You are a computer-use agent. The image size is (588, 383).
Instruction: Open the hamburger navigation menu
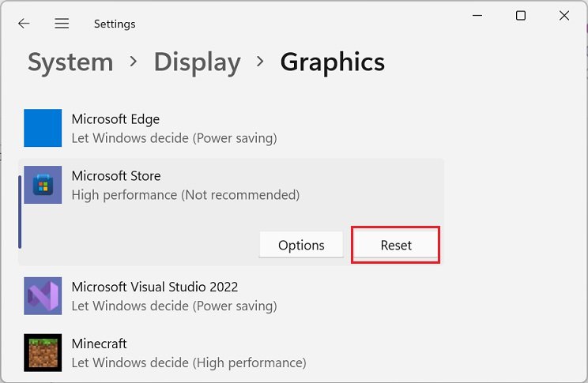pos(62,24)
